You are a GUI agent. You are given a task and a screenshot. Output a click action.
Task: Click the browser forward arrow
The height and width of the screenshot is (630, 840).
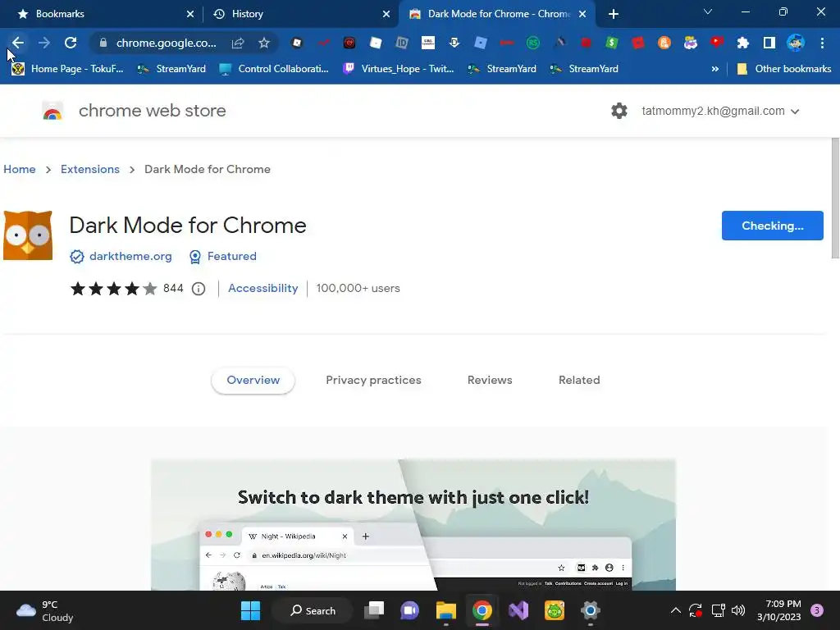pos(44,43)
